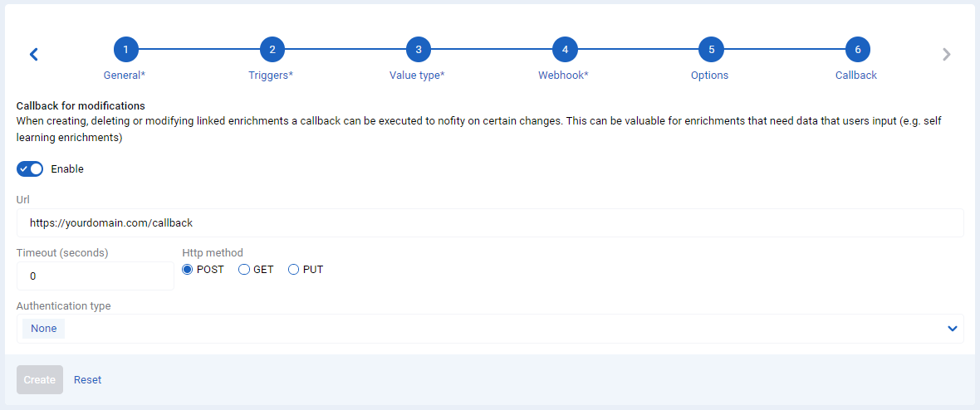Screen dimensions: 980x410
Task: Click the greyed right chevron arrow
Action: pos(946,55)
